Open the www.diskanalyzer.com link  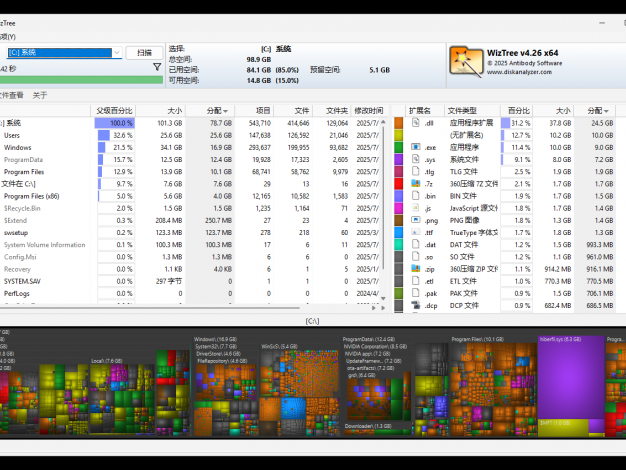tap(519, 72)
